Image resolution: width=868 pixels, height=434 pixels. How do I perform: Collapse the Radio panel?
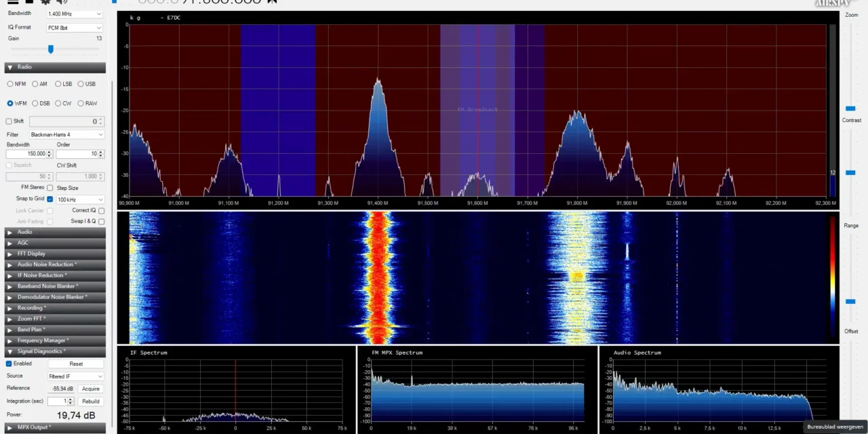pos(55,67)
